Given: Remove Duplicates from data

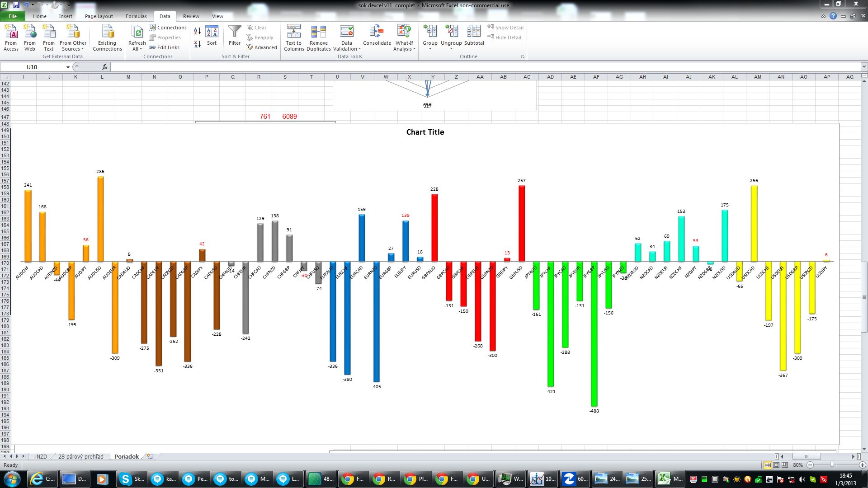Looking at the screenshot, I should point(319,38).
